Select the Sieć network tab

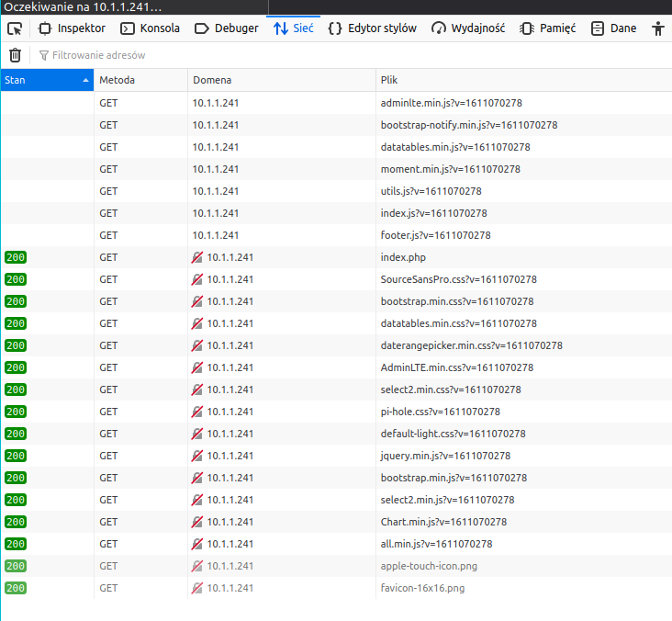(x=293, y=28)
